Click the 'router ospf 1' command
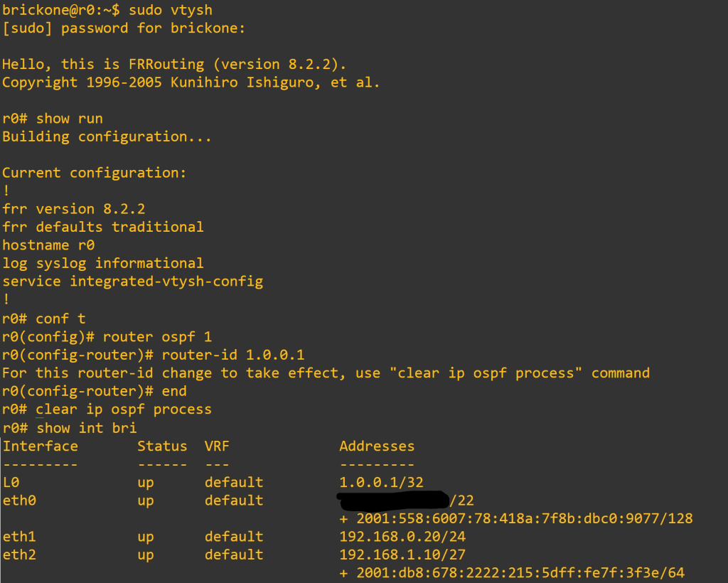Screen dimensions: 728x583 click(x=157, y=336)
